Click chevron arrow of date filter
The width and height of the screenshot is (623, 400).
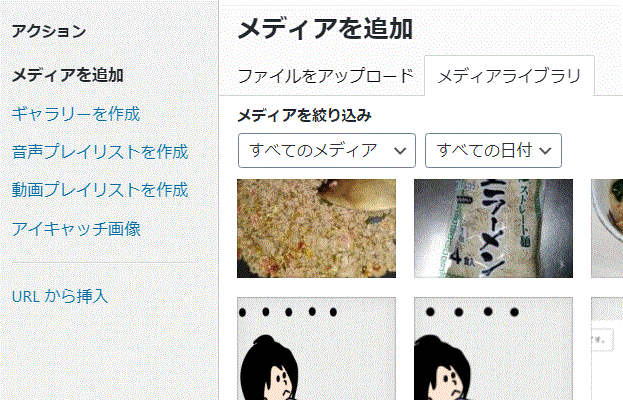546,151
